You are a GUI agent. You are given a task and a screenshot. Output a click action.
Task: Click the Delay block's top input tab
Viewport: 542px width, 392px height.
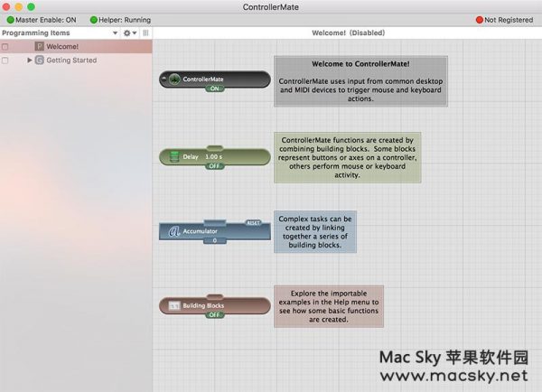click(x=215, y=148)
